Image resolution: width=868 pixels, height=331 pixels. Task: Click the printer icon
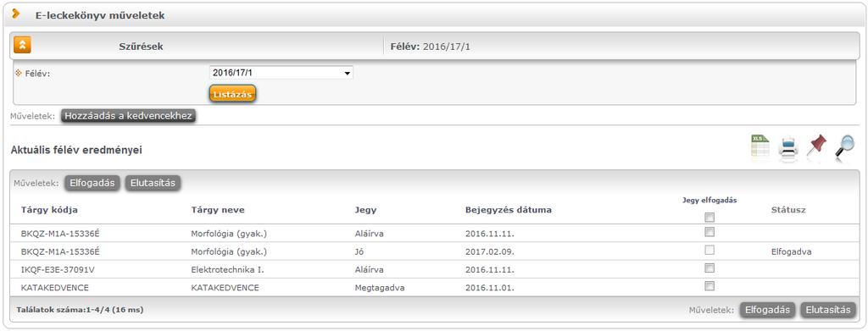tap(788, 148)
